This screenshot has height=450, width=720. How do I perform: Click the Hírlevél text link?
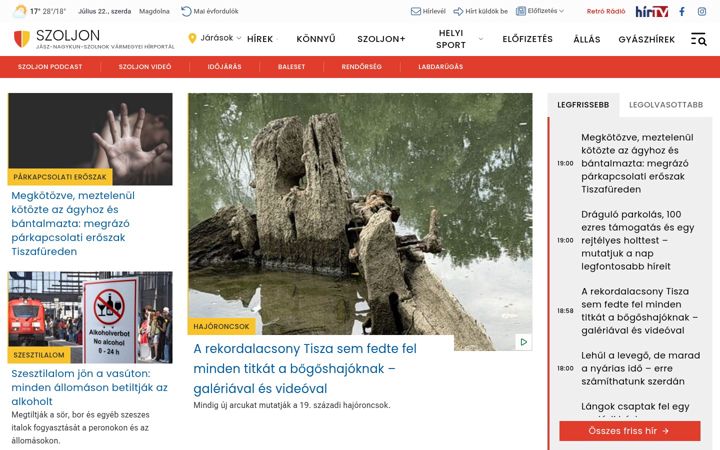(x=433, y=11)
